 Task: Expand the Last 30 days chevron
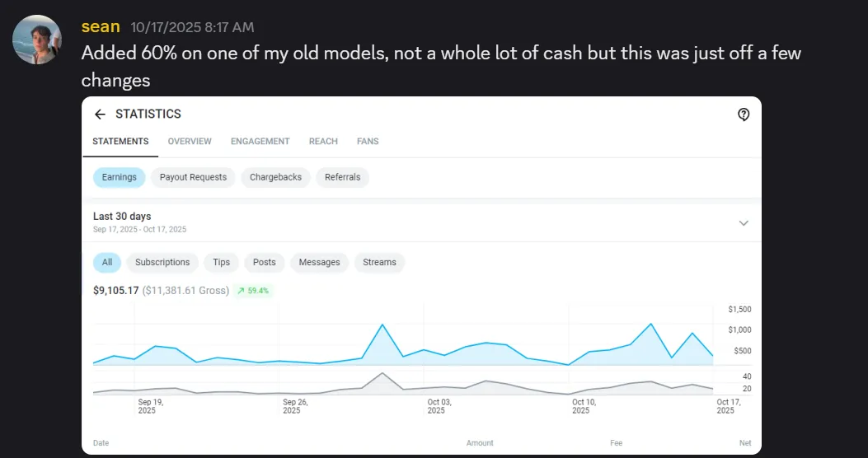(743, 222)
